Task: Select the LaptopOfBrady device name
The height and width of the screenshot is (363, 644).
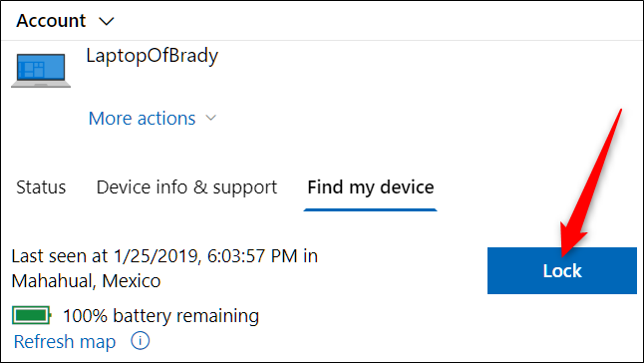Action: (152, 56)
